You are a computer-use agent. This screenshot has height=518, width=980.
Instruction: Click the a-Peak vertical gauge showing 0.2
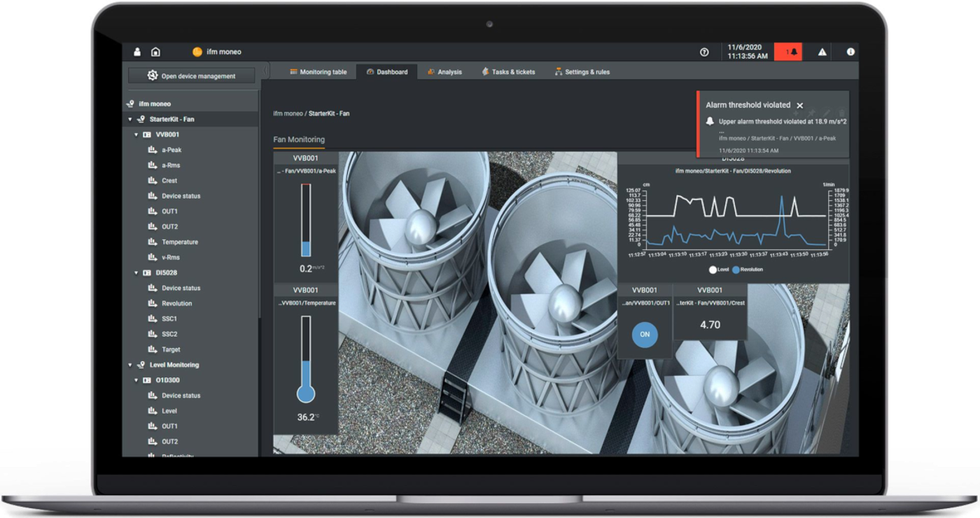click(306, 217)
